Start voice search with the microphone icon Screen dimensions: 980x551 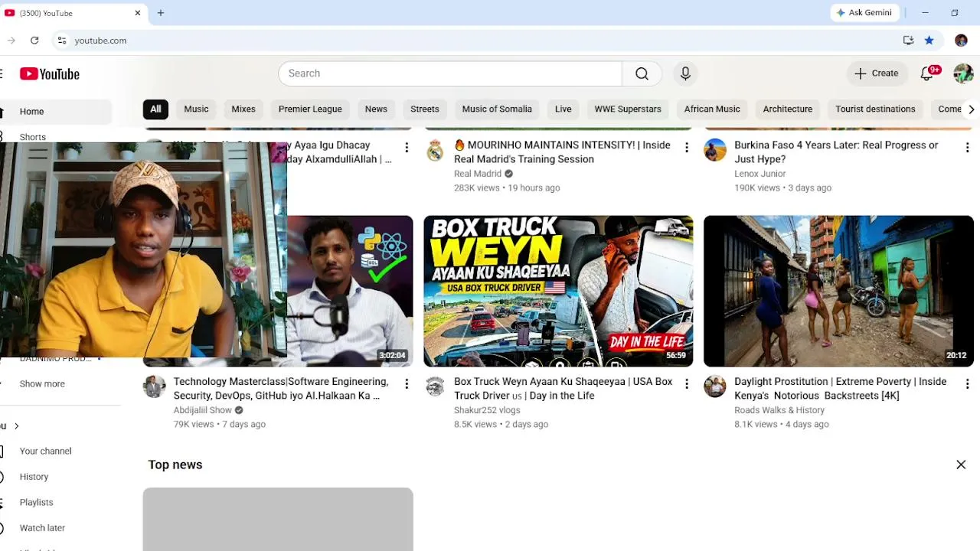(x=685, y=73)
